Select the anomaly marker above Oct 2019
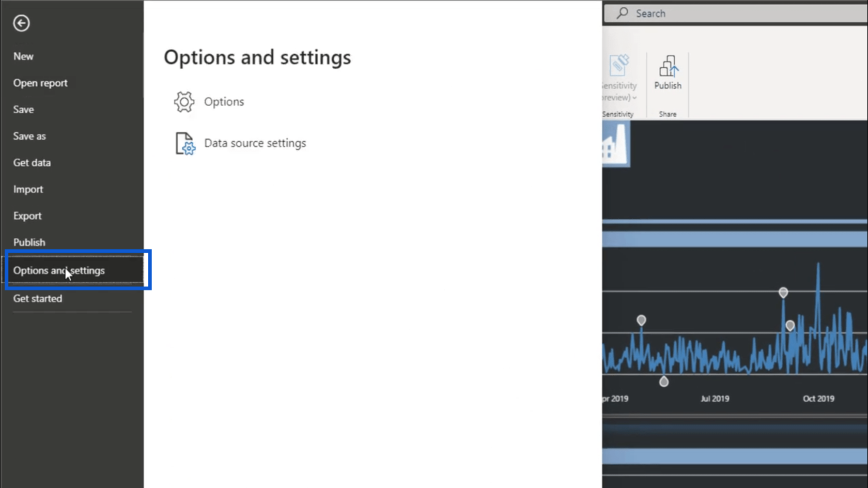Screen dimensions: 868x488 (x=783, y=293)
